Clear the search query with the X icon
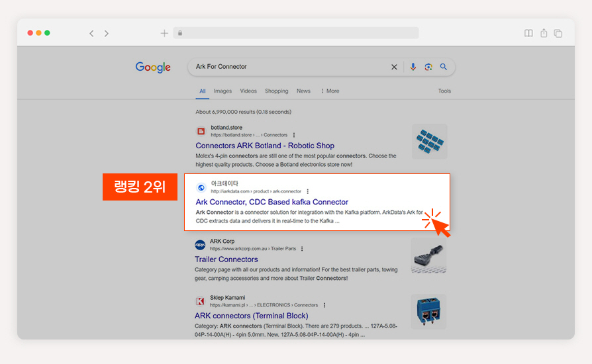 [x=394, y=67]
